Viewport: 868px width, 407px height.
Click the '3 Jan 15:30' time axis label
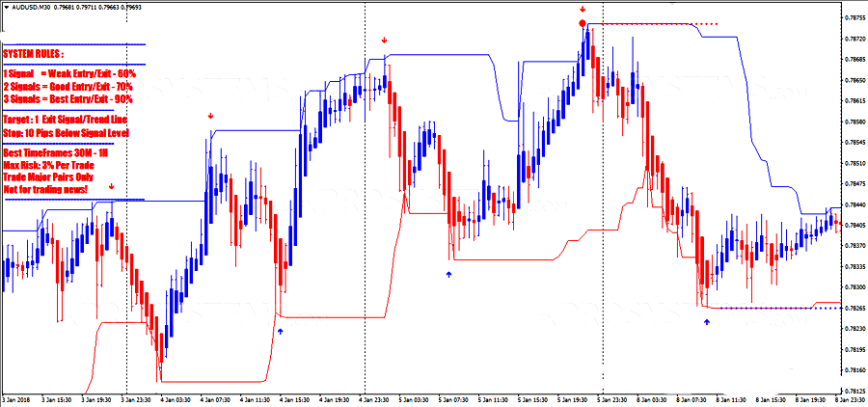coord(57,399)
